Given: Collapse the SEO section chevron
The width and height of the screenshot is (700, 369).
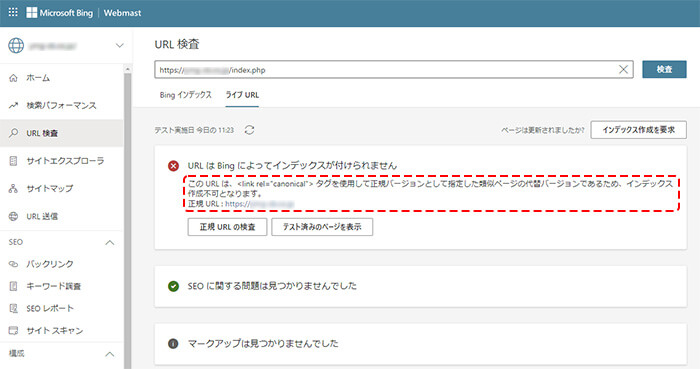Looking at the screenshot, I should (109, 243).
